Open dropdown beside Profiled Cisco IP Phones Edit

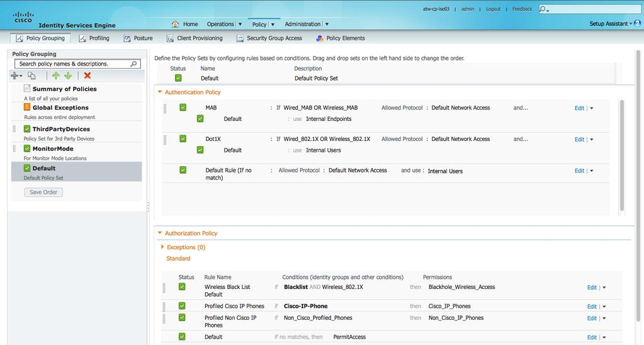604,307
